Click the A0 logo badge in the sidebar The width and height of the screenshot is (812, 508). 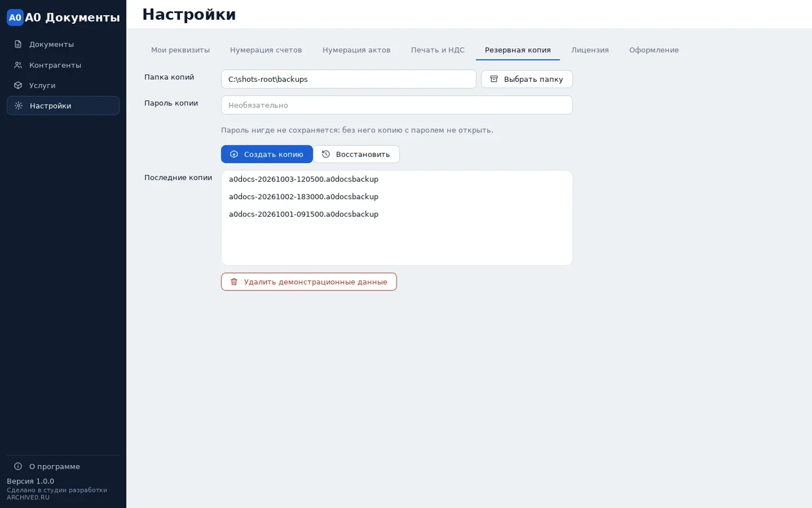[15, 17]
